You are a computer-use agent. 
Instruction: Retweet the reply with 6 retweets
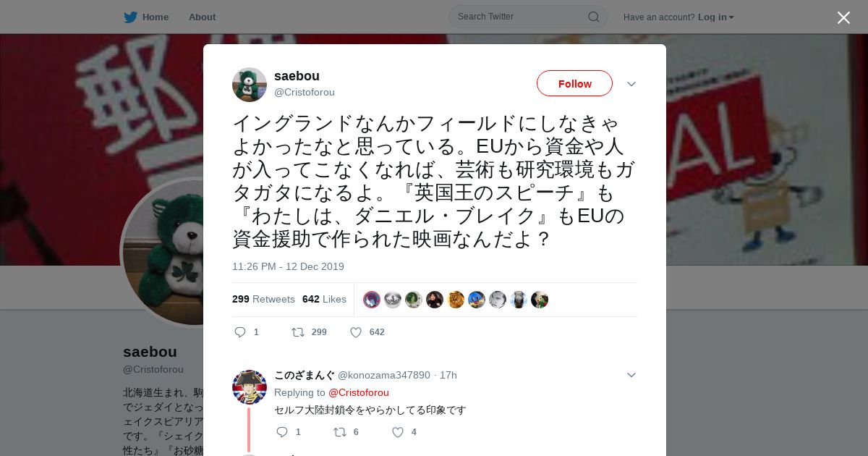click(339, 432)
